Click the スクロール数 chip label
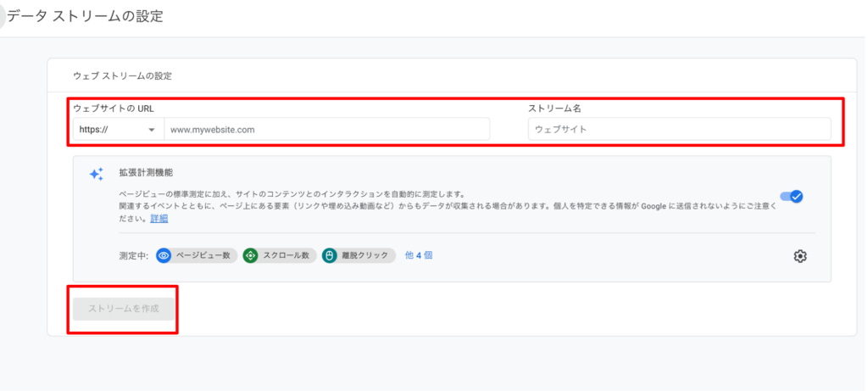Screen dimensions: 868x391 [x=287, y=255]
